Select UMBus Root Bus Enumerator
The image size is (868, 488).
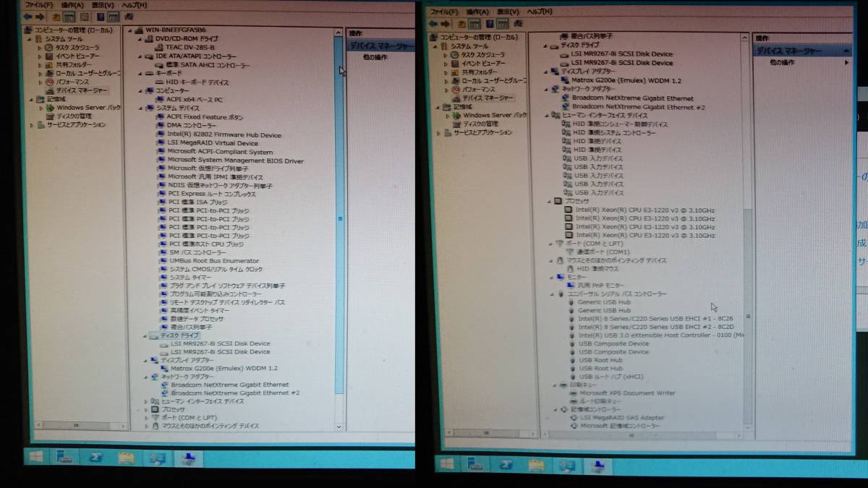[214, 260]
